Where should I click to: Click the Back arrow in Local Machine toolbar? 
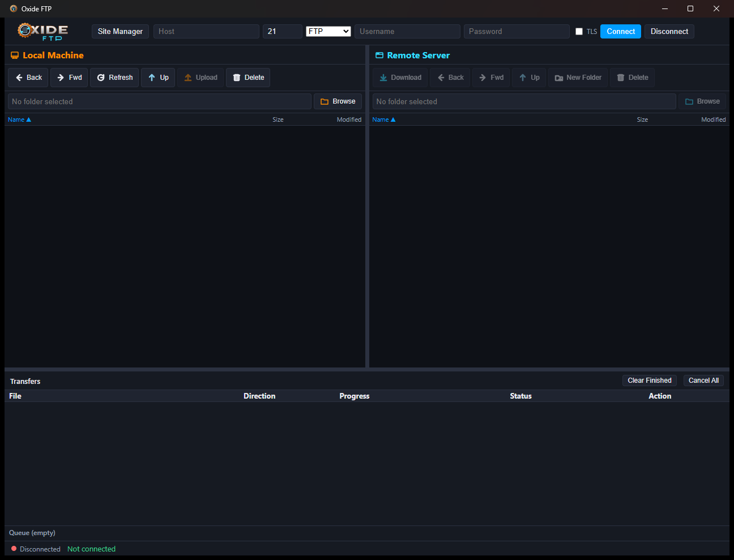pyautogui.click(x=28, y=78)
